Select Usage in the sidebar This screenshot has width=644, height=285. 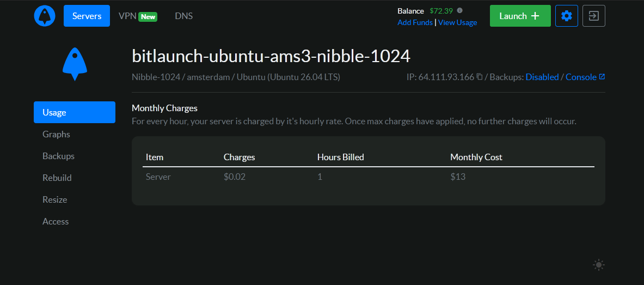[x=75, y=112]
